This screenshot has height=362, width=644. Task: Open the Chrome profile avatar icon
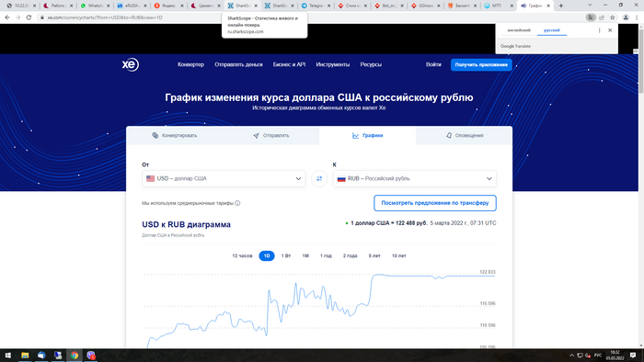point(626,17)
